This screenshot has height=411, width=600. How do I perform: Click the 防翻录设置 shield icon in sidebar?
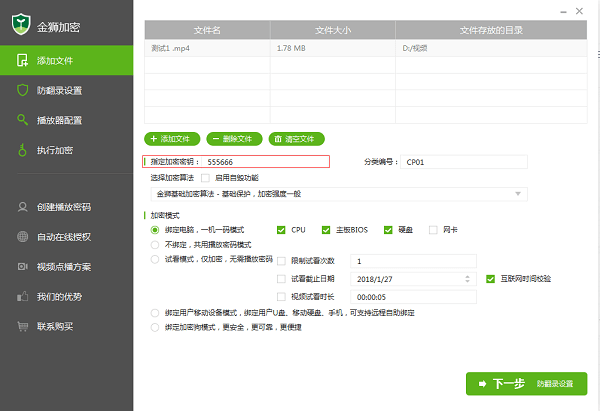point(23,90)
